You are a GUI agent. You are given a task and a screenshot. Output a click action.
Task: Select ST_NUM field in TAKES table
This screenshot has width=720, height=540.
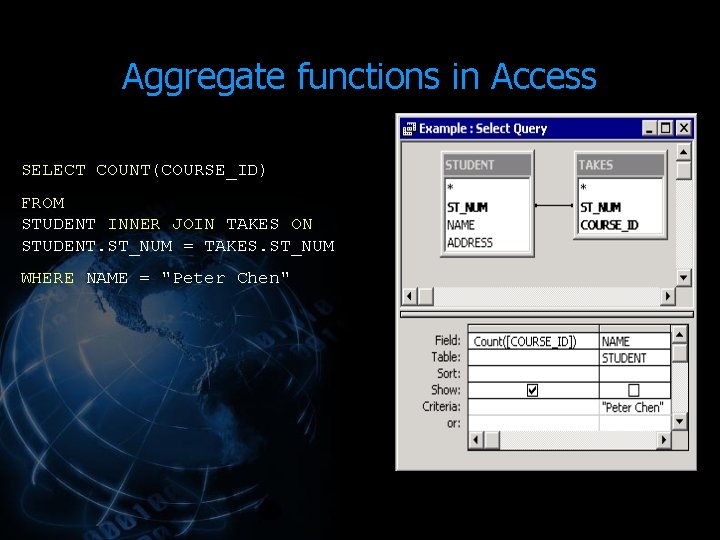[x=601, y=208]
